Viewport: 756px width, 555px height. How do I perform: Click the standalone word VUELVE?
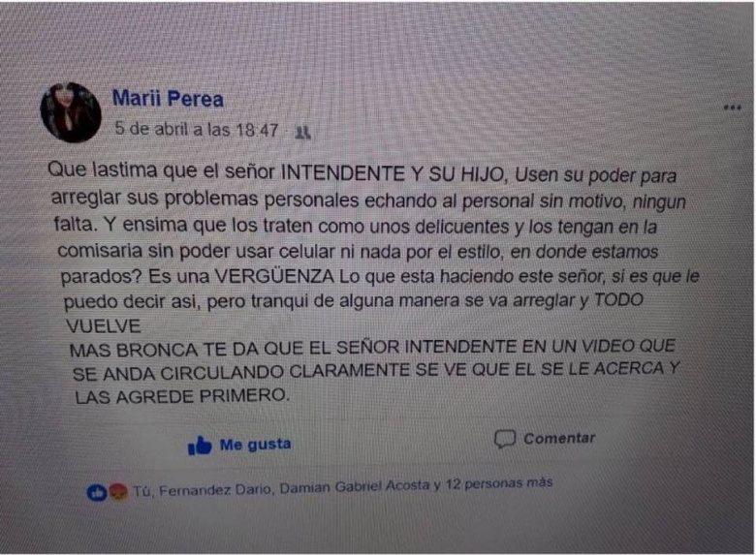point(103,326)
